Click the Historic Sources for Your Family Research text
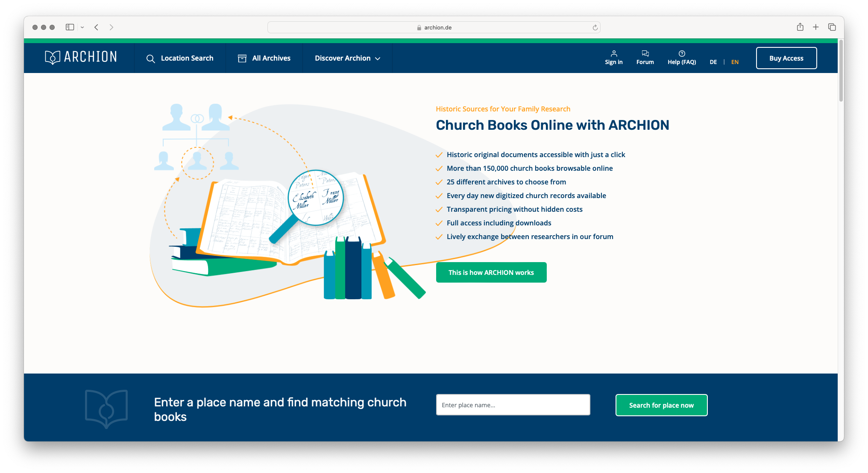Viewport: 868px width, 473px height. click(x=503, y=109)
